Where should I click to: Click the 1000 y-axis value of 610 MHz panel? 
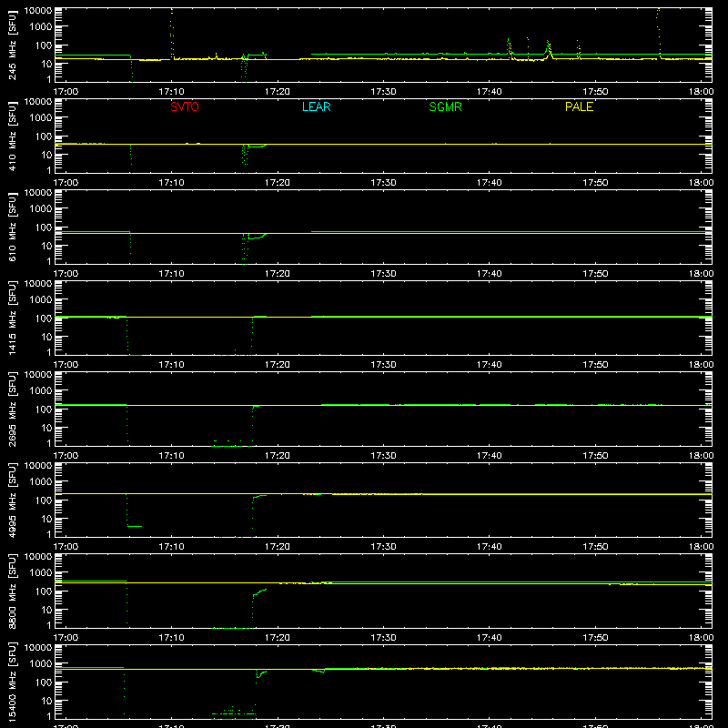click(41, 209)
